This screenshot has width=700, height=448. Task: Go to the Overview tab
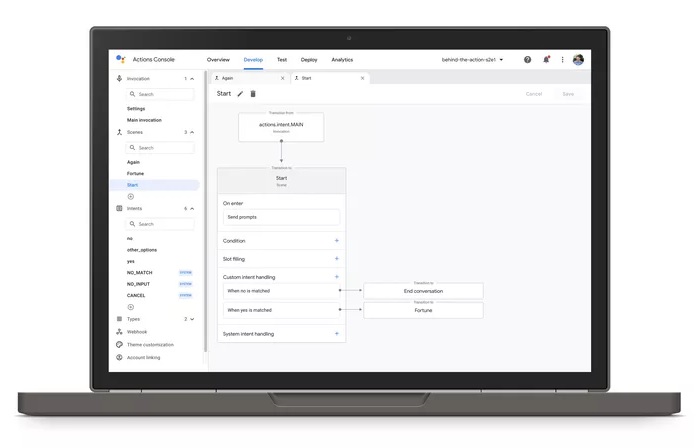[218, 60]
